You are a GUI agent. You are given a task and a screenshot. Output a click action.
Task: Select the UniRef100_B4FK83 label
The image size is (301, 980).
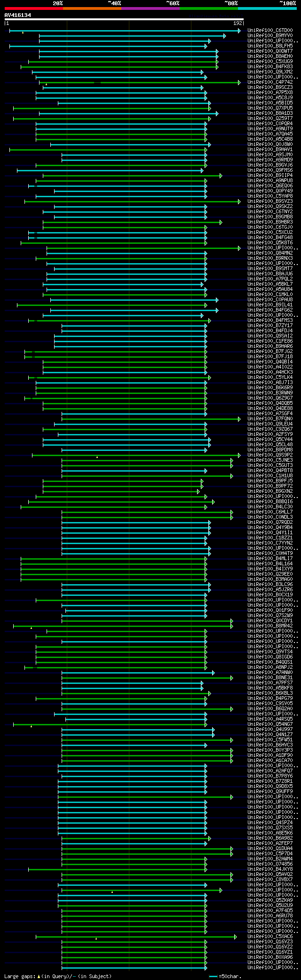point(270,67)
